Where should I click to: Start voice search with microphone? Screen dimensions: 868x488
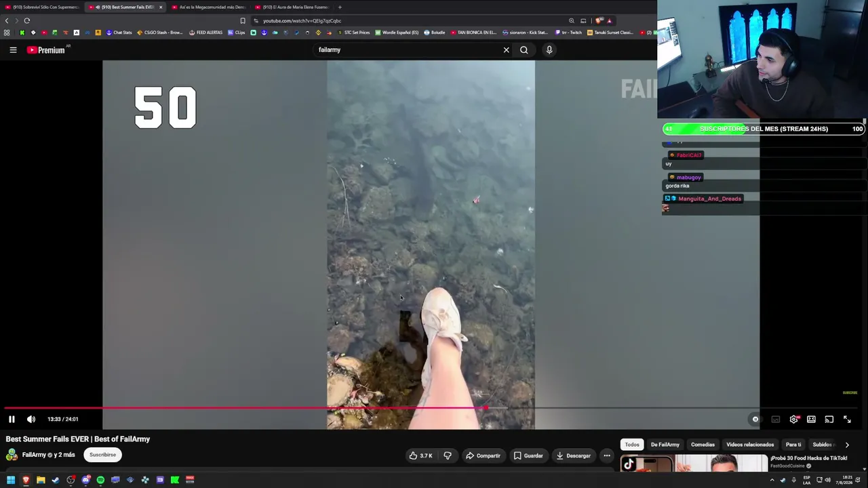coord(549,49)
